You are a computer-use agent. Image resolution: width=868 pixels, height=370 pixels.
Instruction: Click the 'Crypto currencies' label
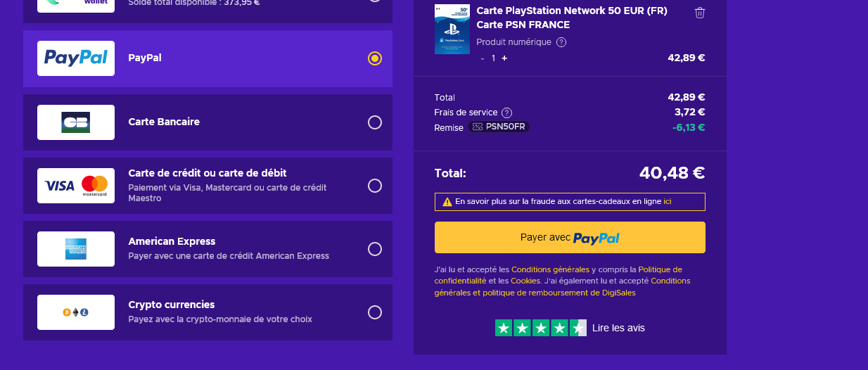tap(172, 305)
